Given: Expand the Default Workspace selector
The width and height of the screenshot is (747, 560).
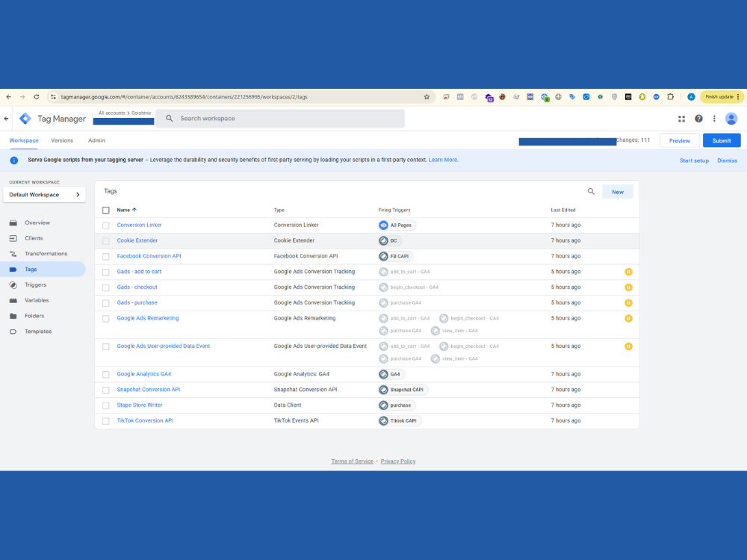Looking at the screenshot, I should click(x=44, y=195).
